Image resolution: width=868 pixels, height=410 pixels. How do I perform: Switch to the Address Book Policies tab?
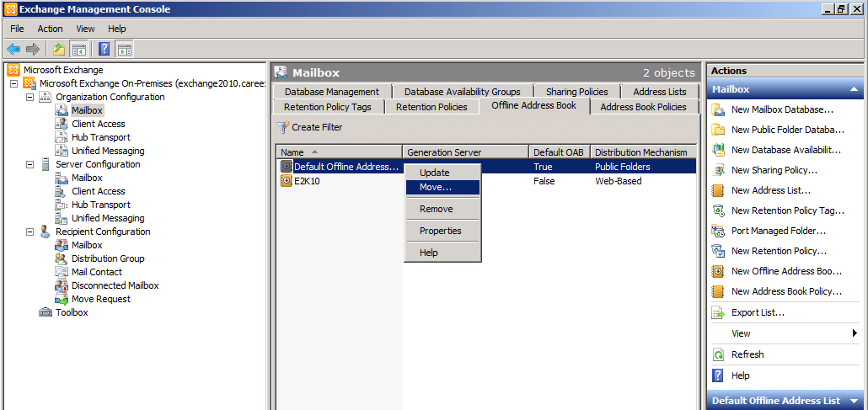643,107
